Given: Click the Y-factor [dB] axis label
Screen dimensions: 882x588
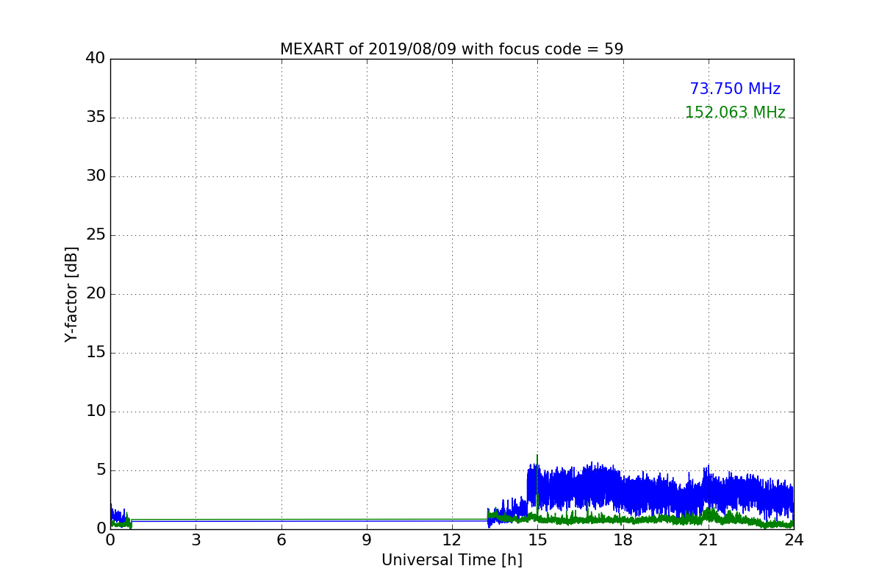Looking at the screenshot, I should tap(71, 294).
